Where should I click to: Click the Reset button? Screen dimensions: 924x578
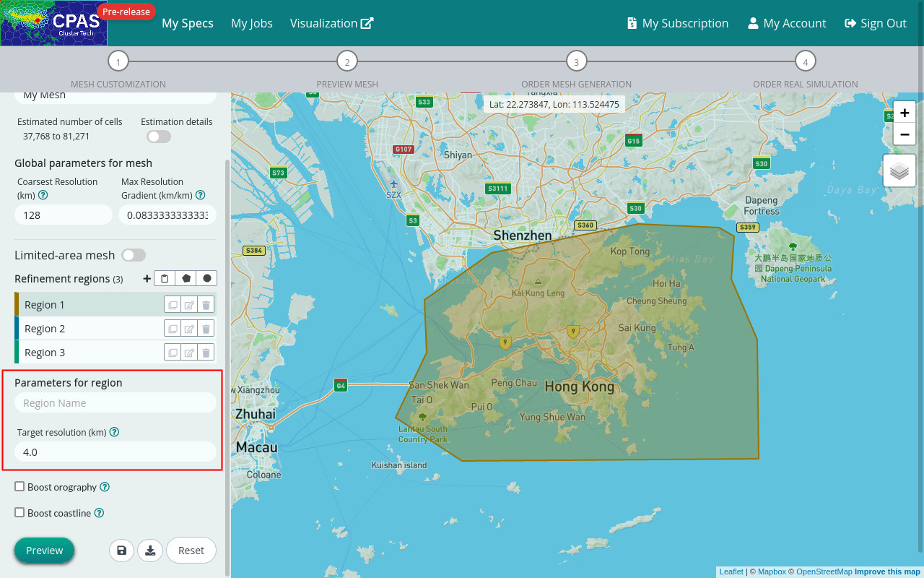point(191,551)
